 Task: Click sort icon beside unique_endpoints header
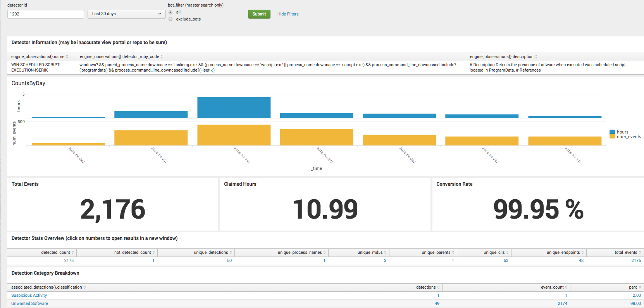583,253
